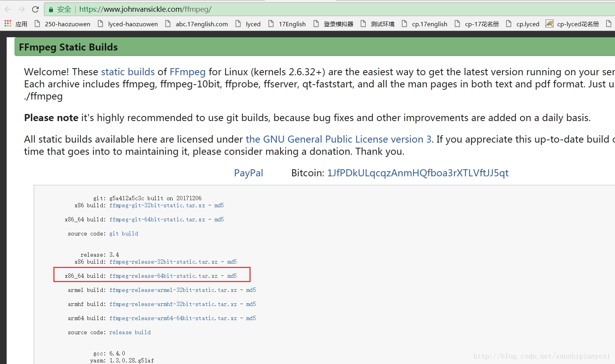
Task: Open the cp-lyced花名册 bookmark
Action: pos(573,24)
